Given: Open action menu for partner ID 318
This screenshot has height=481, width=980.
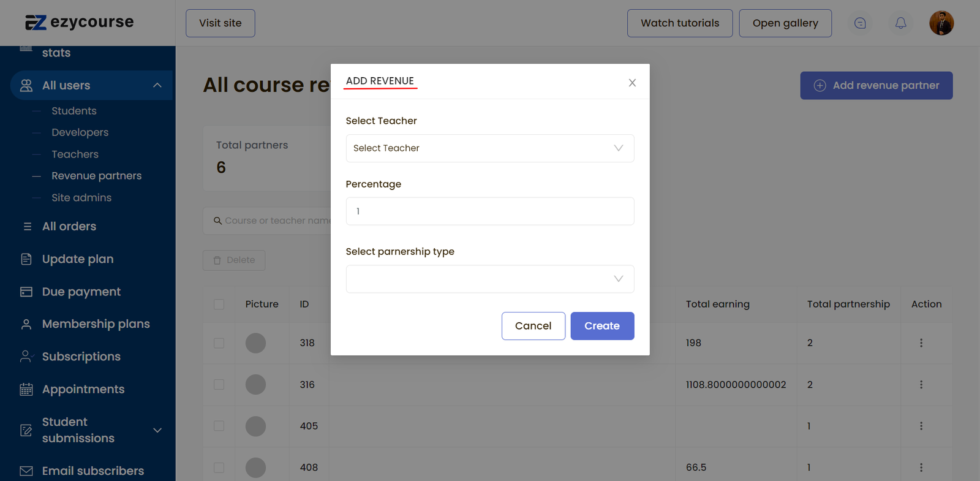Looking at the screenshot, I should tap(921, 343).
